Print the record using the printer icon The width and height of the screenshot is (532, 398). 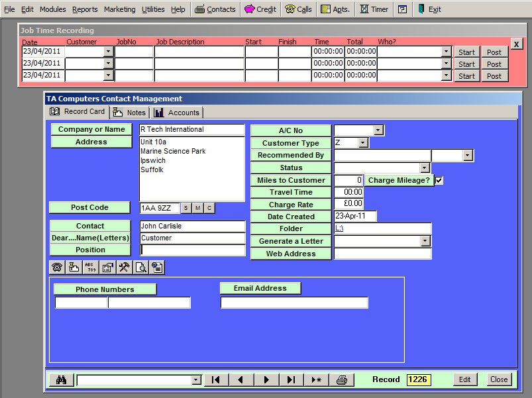pyautogui.click(x=342, y=379)
